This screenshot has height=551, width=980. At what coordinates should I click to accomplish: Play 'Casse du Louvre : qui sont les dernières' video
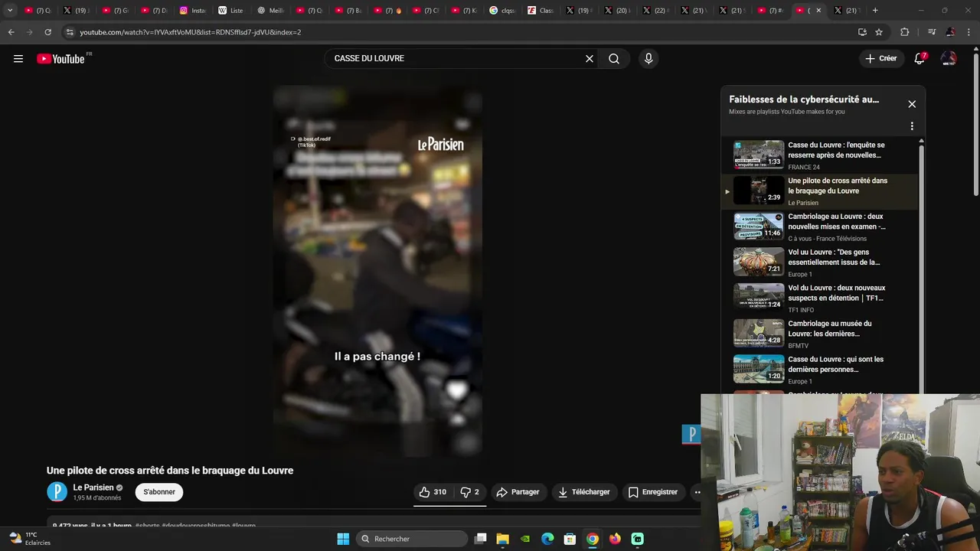pyautogui.click(x=820, y=370)
